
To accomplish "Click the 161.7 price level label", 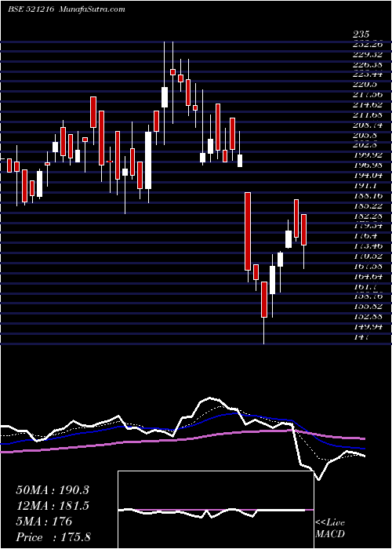I will [365, 286].
